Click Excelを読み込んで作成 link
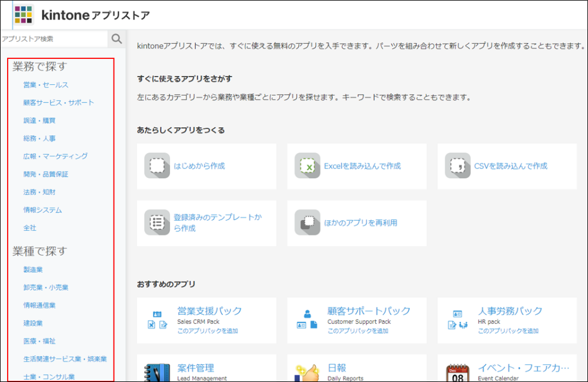This screenshot has height=382, width=588. point(362,166)
